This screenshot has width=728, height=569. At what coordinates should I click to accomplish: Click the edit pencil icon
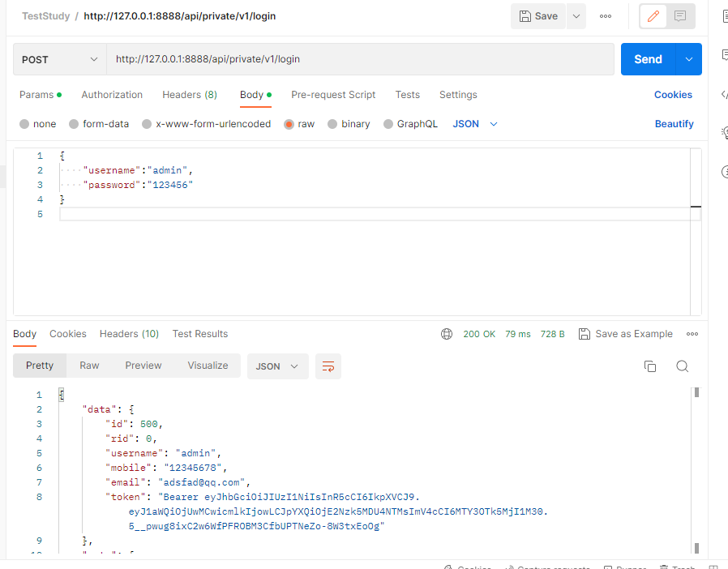(x=653, y=16)
